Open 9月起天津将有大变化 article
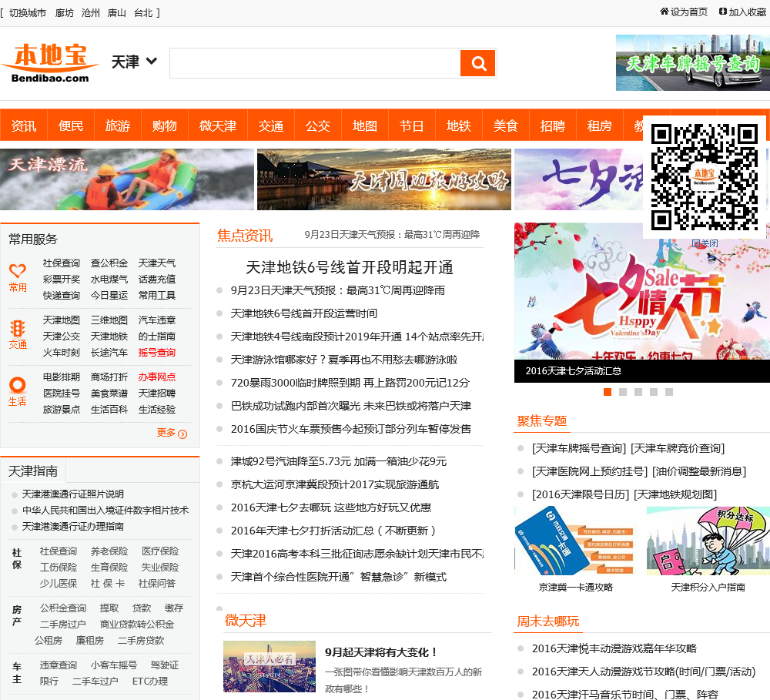 pos(381,652)
